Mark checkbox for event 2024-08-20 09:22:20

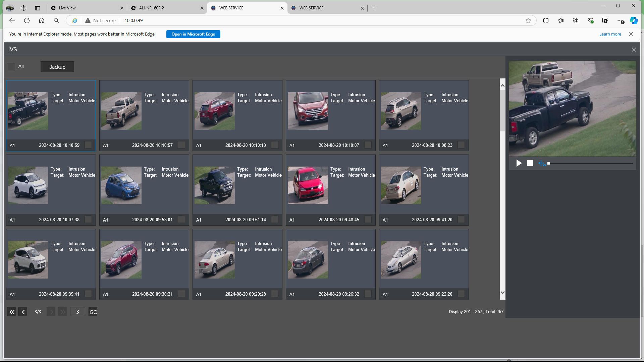[x=461, y=294]
